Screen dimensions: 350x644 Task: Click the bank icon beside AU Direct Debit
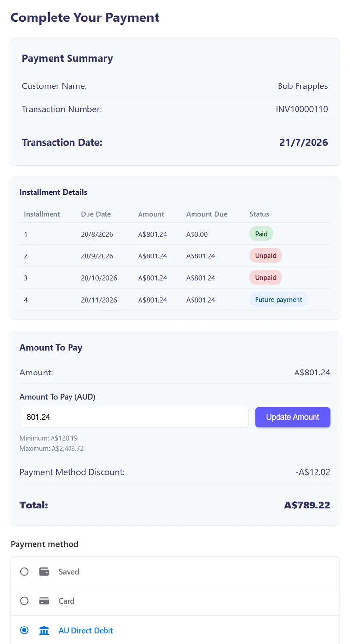44,630
